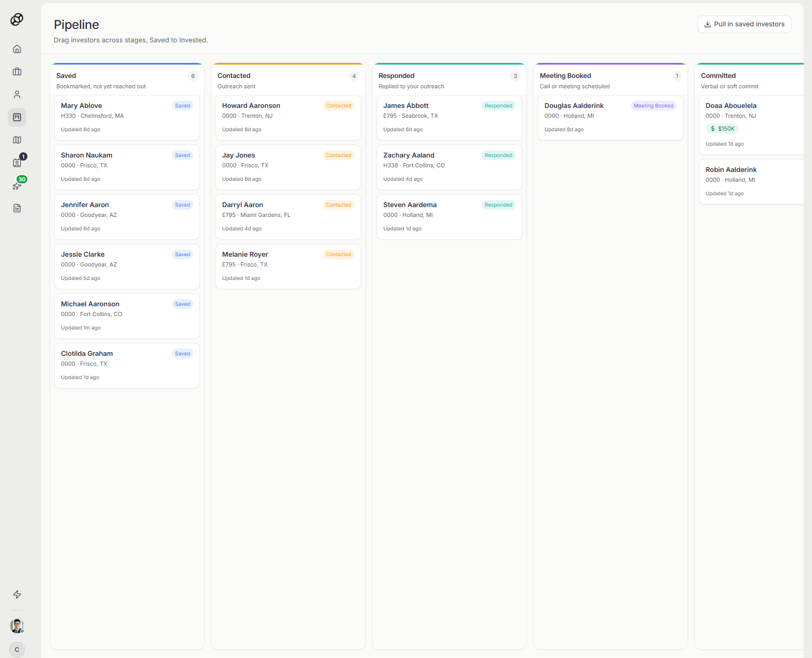Viewport: 812px width, 658px height.
Task: Click the Pipeline page heading
Action: pyautogui.click(x=76, y=24)
